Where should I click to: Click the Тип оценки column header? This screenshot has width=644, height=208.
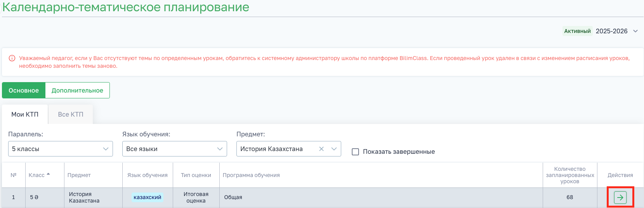point(196,175)
